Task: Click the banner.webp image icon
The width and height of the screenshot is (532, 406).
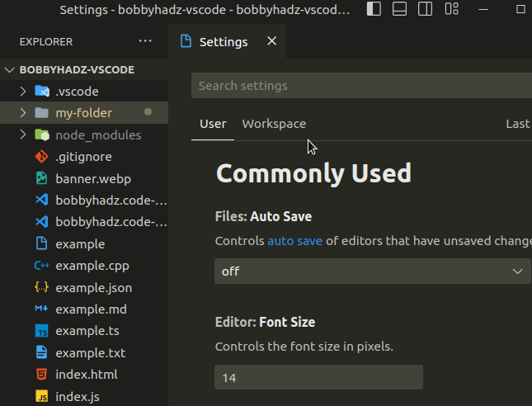Action: (x=42, y=178)
